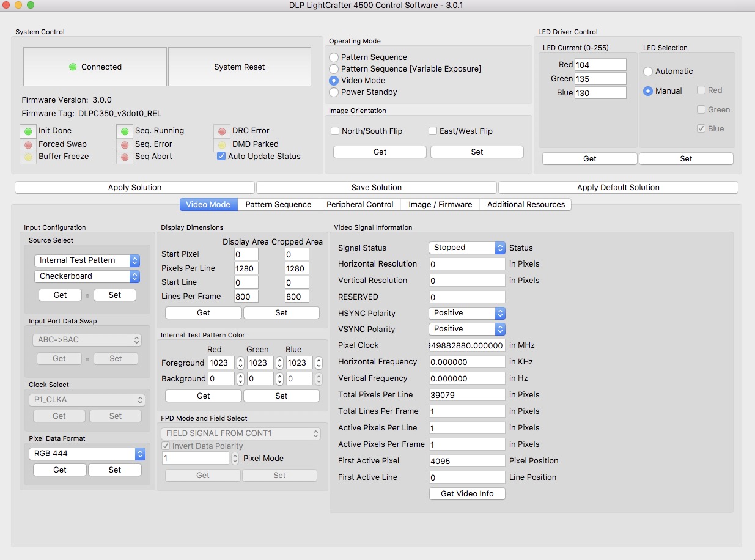Set the Display Dimensions values
755x560 pixels.
[x=281, y=312]
